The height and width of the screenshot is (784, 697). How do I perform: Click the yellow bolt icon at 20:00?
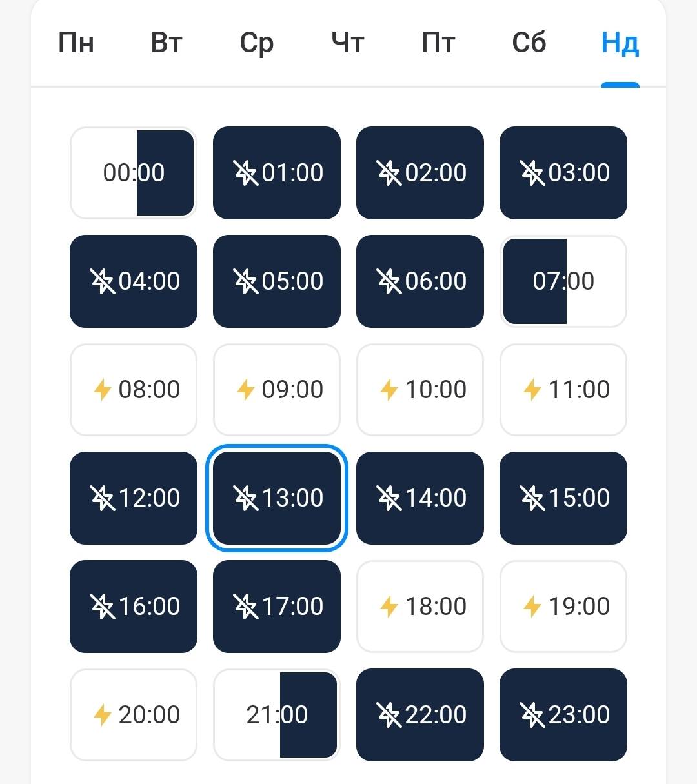point(103,715)
